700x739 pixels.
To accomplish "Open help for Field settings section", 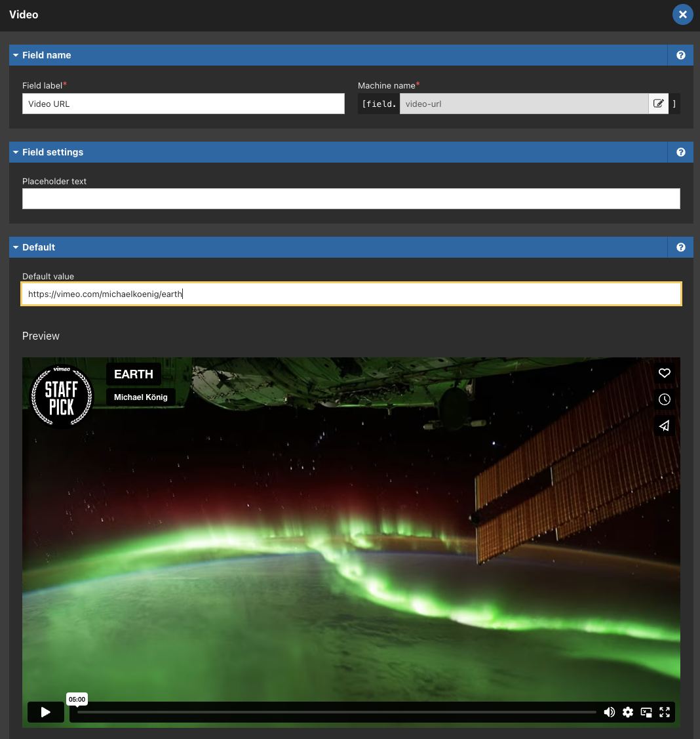I will [681, 152].
